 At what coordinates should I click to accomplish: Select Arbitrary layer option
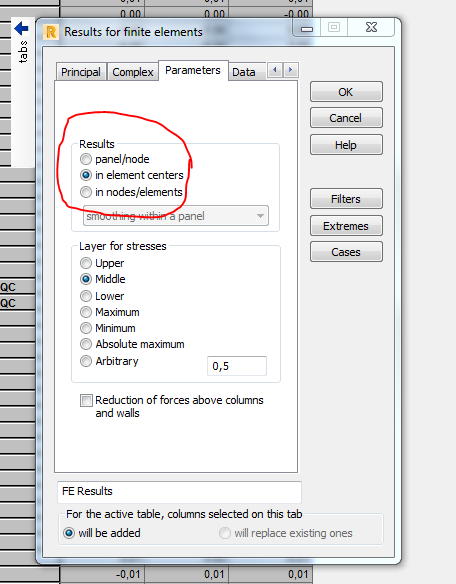(86, 361)
